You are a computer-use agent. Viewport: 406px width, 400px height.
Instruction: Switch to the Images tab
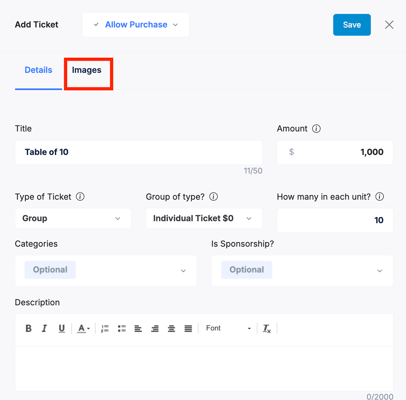(x=87, y=70)
